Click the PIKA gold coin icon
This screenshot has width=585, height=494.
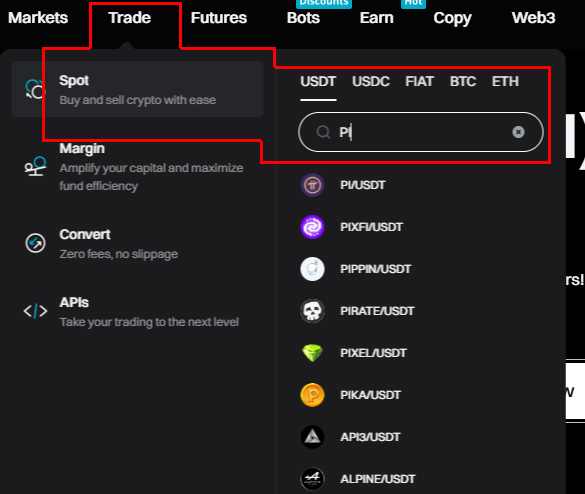312,395
